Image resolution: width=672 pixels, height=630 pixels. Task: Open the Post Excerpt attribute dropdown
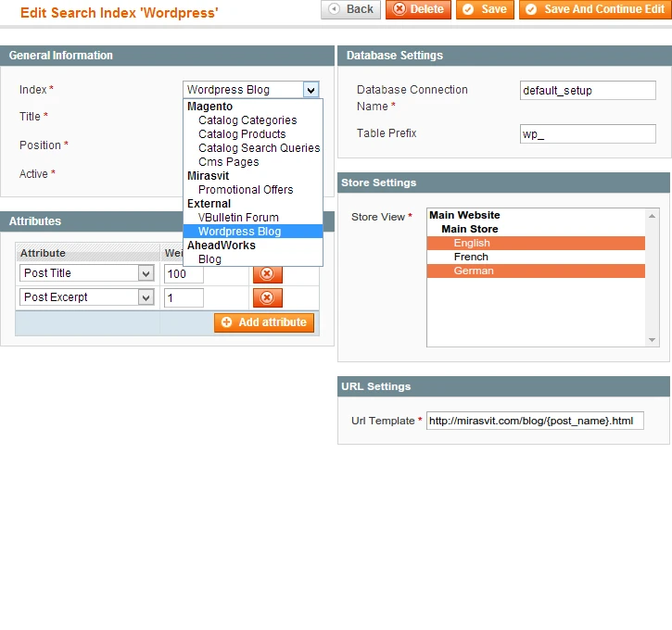146,297
